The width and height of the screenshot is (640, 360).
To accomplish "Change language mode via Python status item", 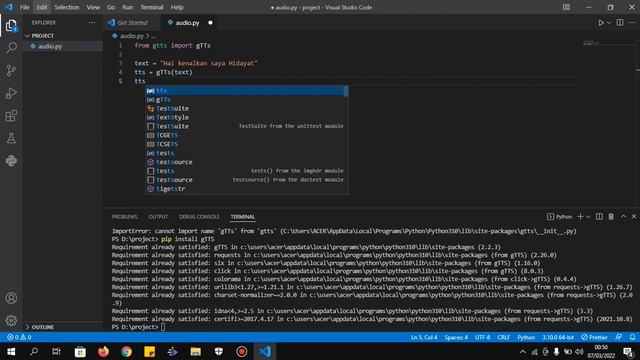I will click(x=526, y=337).
